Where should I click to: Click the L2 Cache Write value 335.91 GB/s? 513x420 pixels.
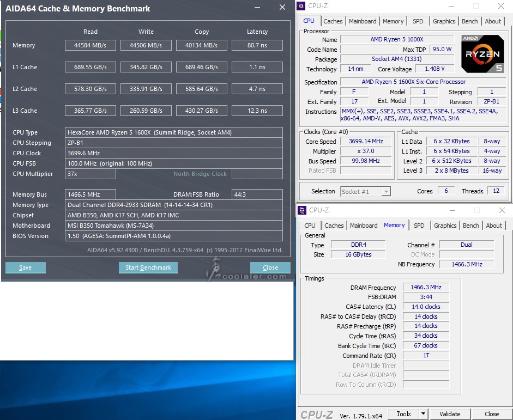146,89
